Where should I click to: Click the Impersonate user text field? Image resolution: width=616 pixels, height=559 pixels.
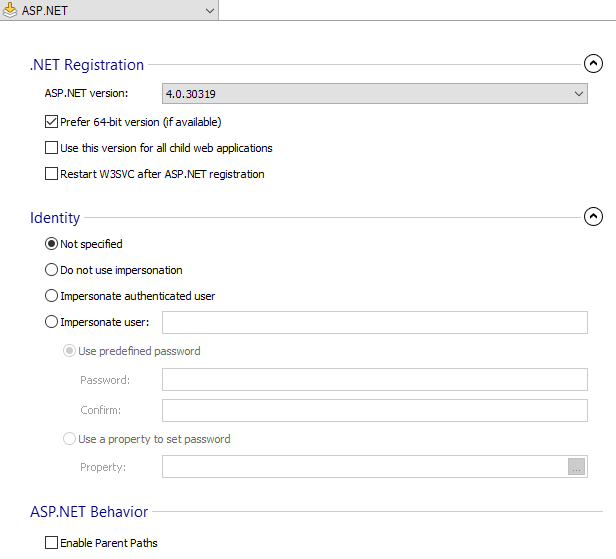(375, 323)
